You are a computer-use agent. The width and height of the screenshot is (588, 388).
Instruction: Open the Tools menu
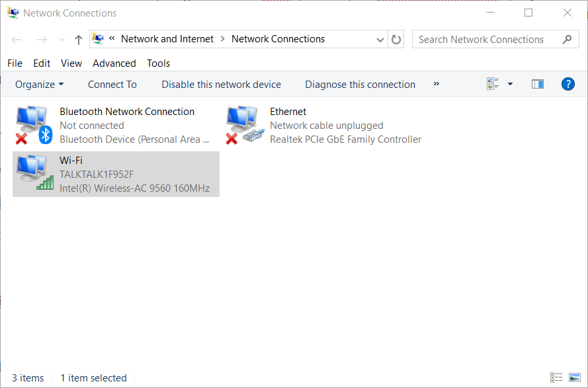pos(159,63)
